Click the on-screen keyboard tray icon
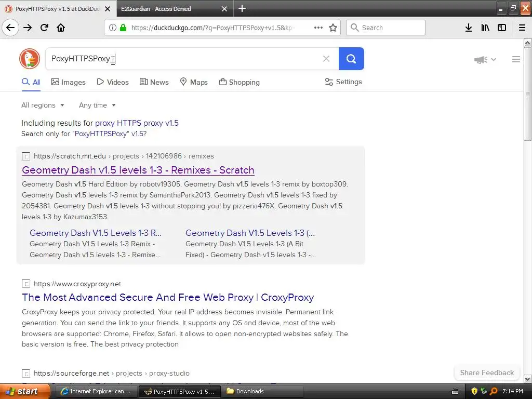 455,392
